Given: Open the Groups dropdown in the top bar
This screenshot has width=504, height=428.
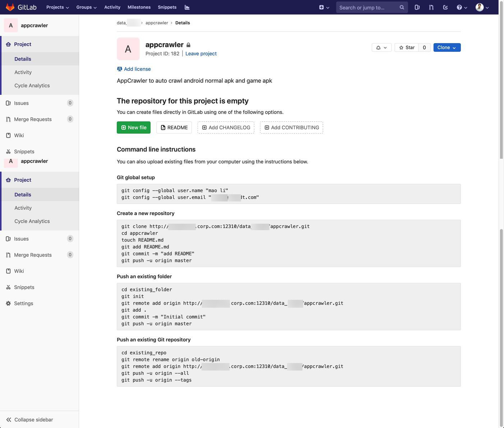Looking at the screenshot, I should (86, 7).
